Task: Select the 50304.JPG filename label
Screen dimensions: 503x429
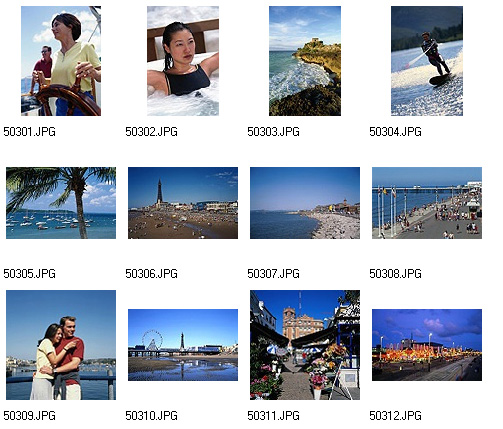Action: pos(395,132)
